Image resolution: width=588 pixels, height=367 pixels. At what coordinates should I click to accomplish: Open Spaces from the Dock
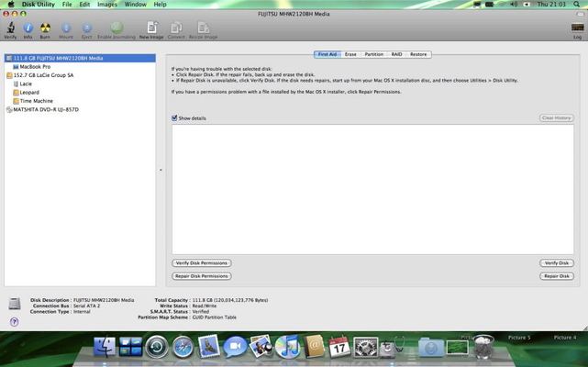coord(130,346)
